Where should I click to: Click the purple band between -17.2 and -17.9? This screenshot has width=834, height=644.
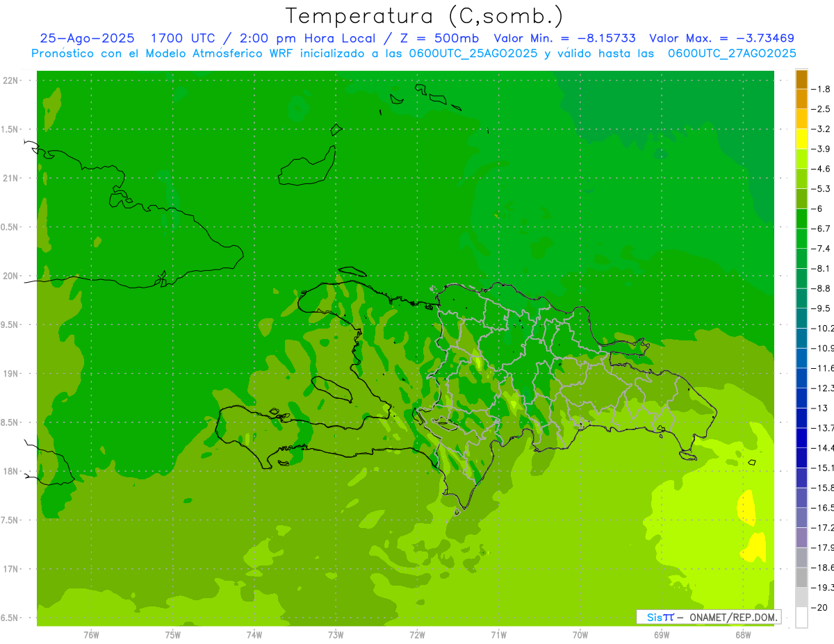pos(801,538)
